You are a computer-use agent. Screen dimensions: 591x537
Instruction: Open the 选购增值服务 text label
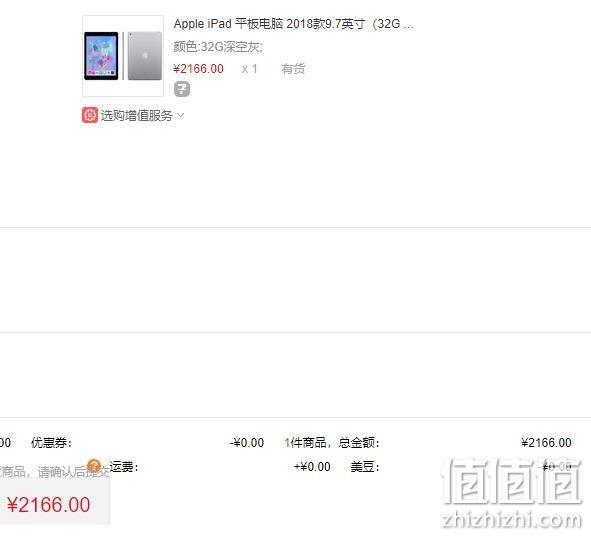point(136,115)
